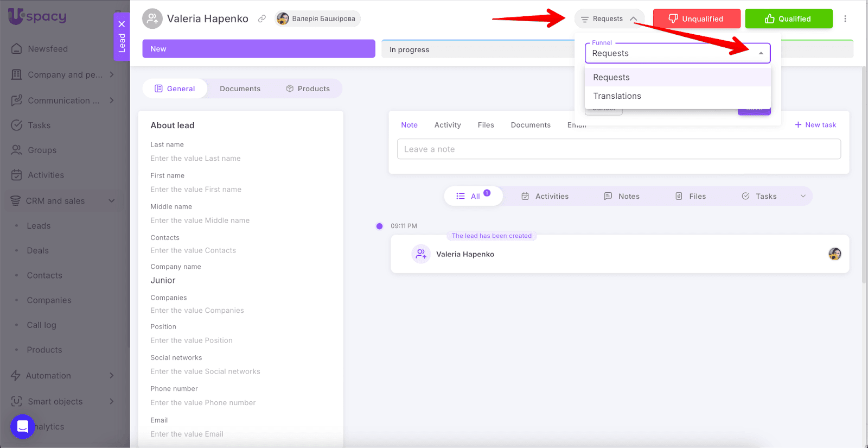Click the Newsfeed home icon in sidebar
Viewport: 868px width, 448px height.
(x=17, y=49)
